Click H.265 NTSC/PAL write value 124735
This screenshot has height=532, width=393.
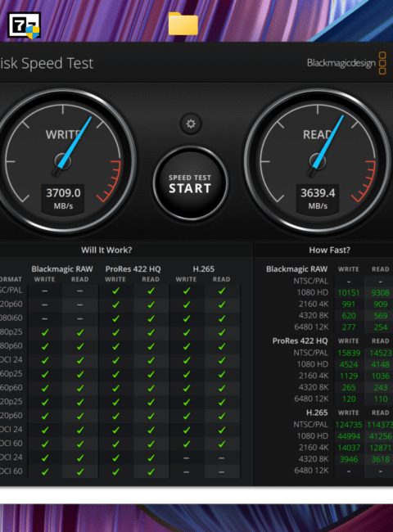pyautogui.click(x=349, y=425)
